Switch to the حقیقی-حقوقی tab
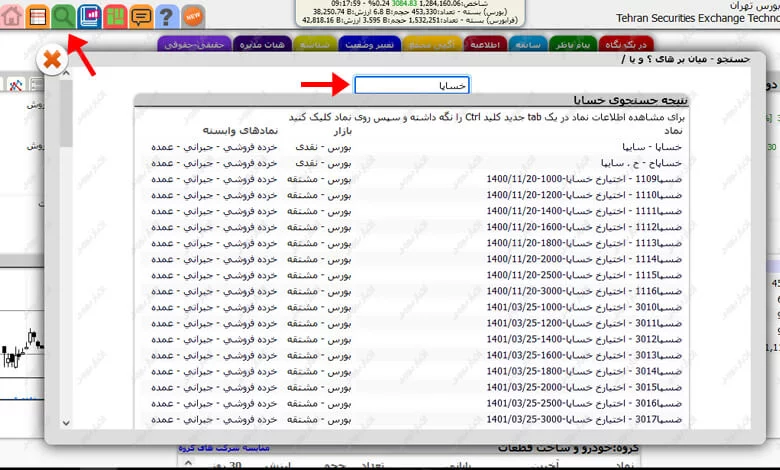This screenshot has width=780, height=470. (194, 44)
